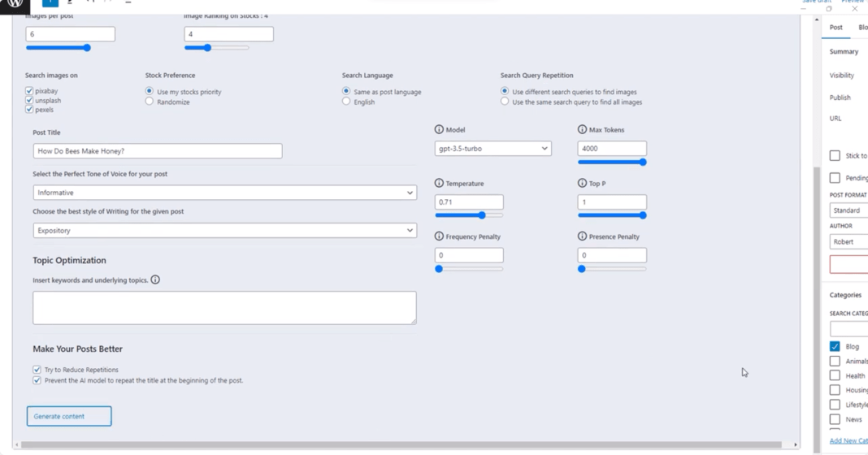Click the Presence Penalty info icon
This screenshot has height=455, width=868.
[582, 236]
